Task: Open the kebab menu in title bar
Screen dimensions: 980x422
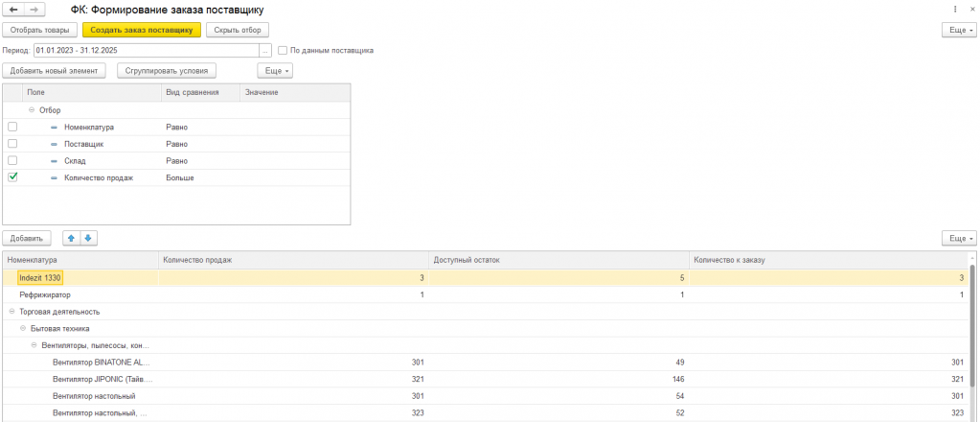Action: [x=955, y=10]
